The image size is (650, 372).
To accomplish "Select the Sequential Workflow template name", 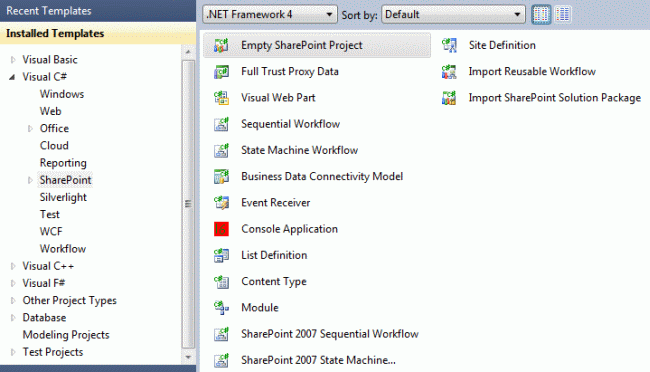I will tap(291, 124).
